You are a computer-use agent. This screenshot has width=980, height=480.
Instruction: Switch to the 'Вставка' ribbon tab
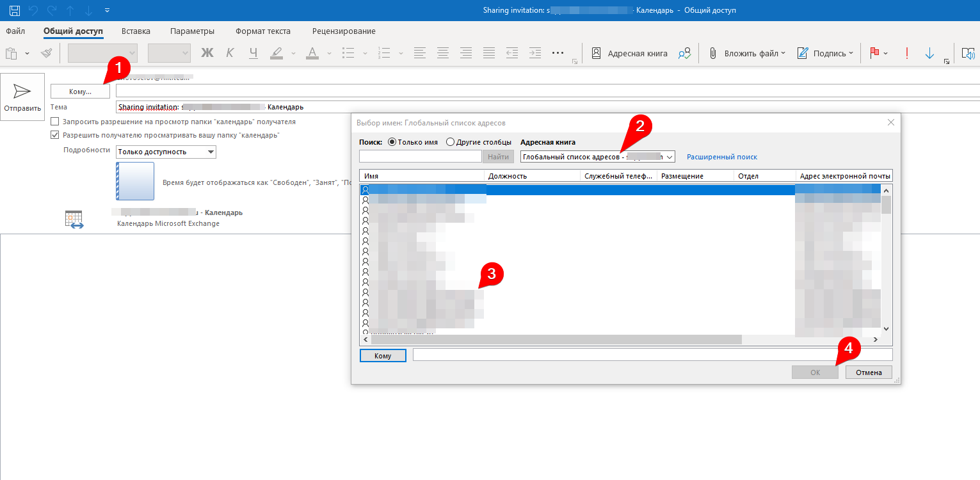click(x=136, y=31)
